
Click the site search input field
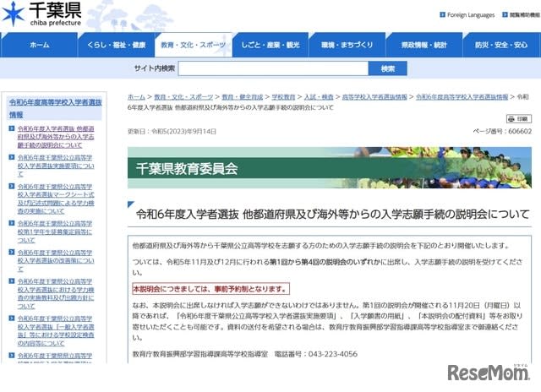[273, 68]
